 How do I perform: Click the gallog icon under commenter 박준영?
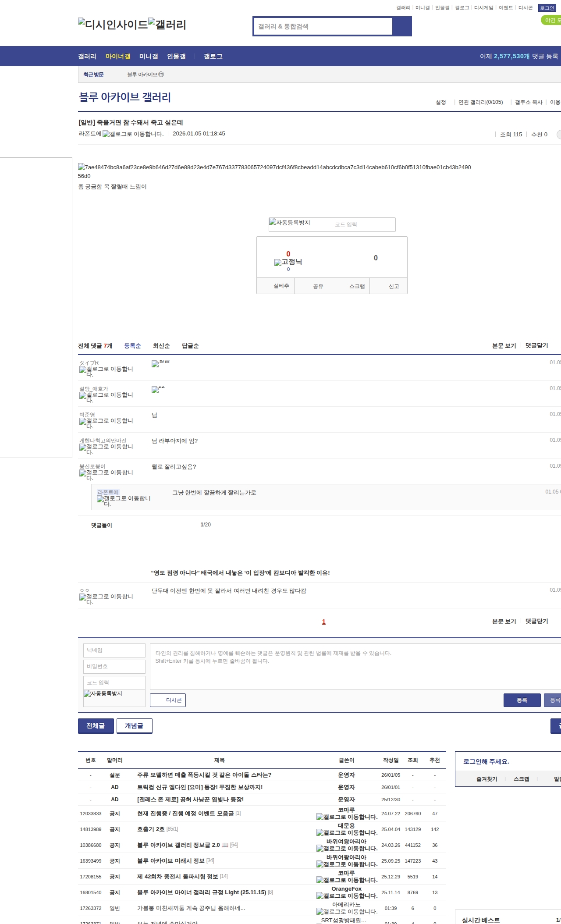click(83, 421)
